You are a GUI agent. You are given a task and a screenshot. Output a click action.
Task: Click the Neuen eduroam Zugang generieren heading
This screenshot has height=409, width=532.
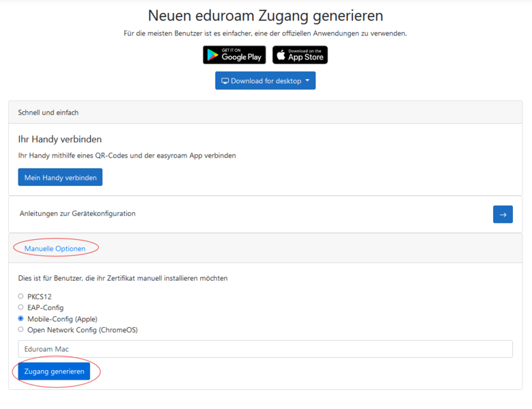(266, 15)
